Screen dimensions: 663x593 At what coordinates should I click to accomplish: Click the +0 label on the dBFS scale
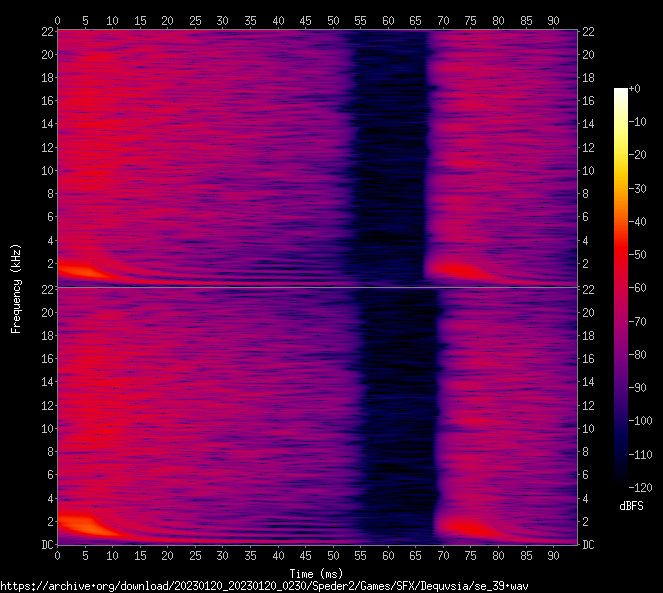click(x=634, y=89)
